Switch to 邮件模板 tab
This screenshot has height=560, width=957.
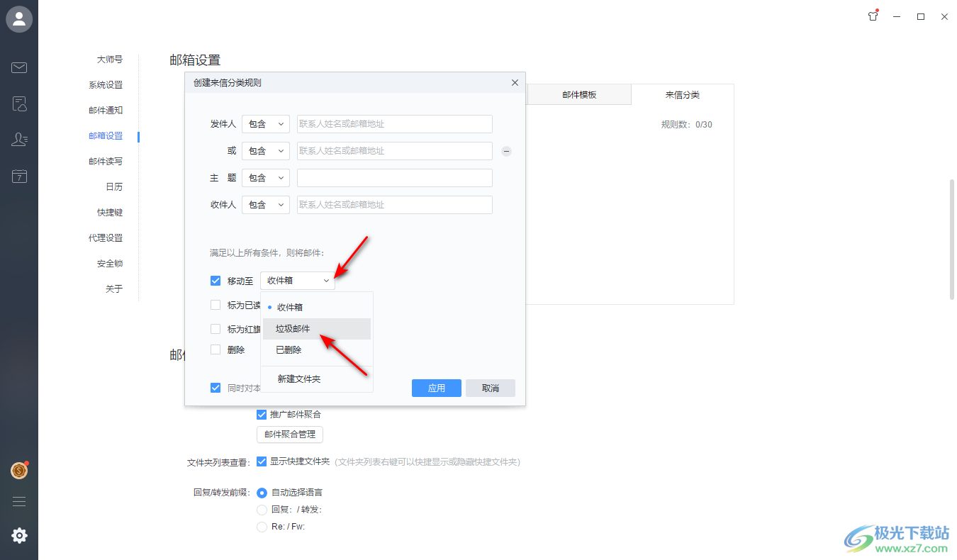click(579, 94)
